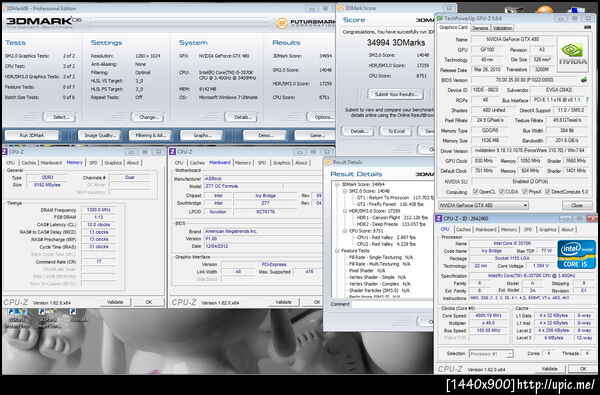Click the CPU-Z Memory window title icon
Image resolution: width=600 pixels, height=395 pixels.
coord(5,152)
